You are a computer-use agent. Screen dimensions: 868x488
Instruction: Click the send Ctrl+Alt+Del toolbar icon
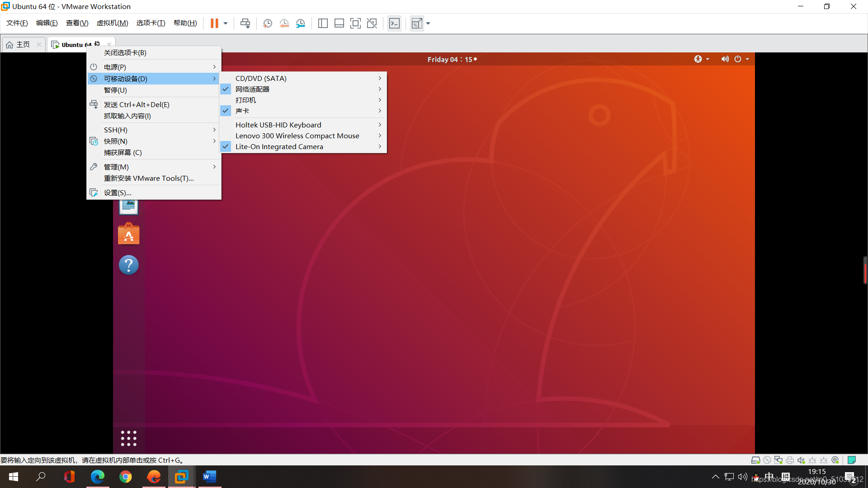click(245, 23)
